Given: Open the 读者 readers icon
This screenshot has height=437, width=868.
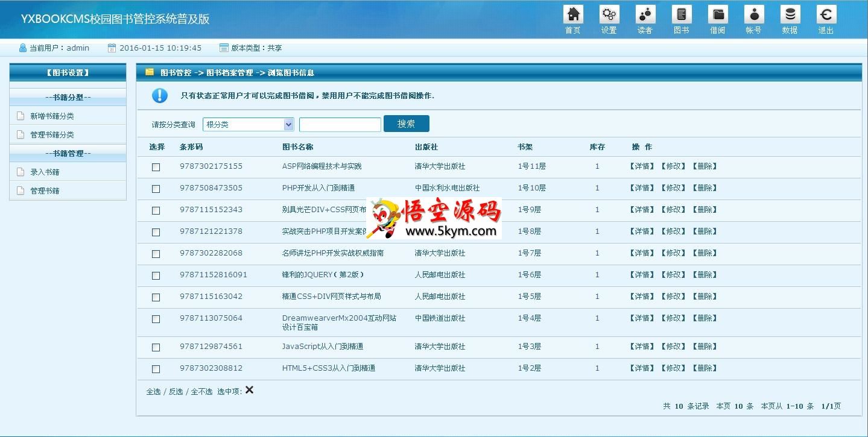Looking at the screenshot, I should pos(645,14).
